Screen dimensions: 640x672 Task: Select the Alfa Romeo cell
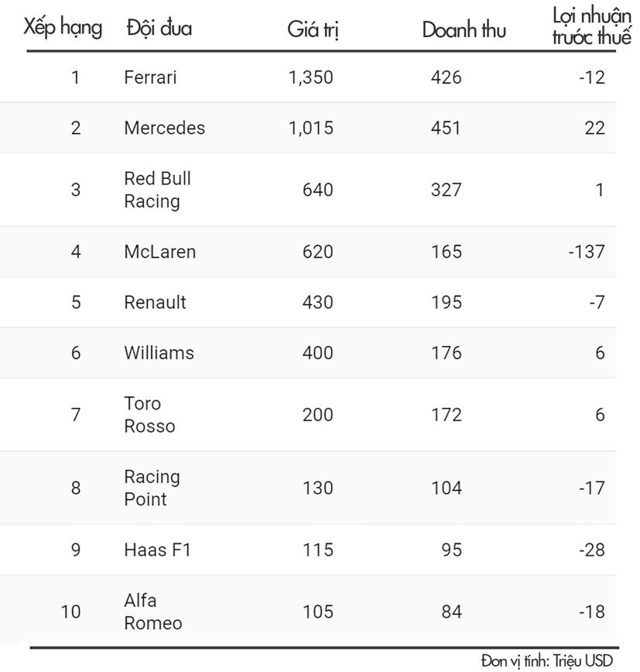pyautogui.click(x=153, y=612)
